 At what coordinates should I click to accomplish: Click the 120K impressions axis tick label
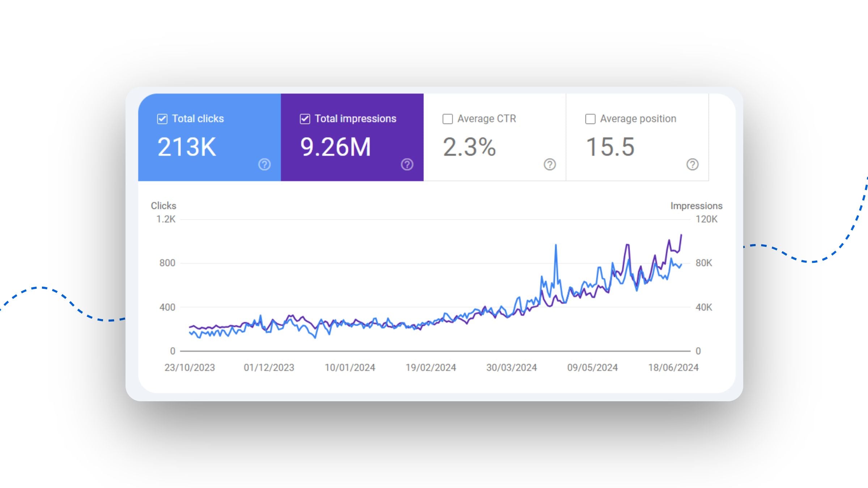(706, 219)
